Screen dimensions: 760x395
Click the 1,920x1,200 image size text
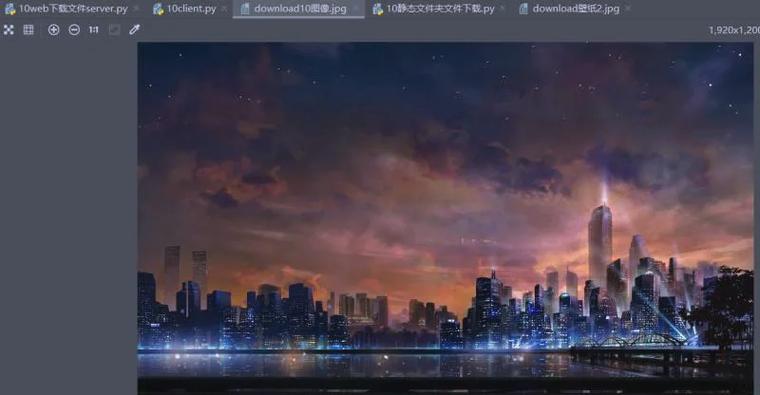[x=734, y=30]
